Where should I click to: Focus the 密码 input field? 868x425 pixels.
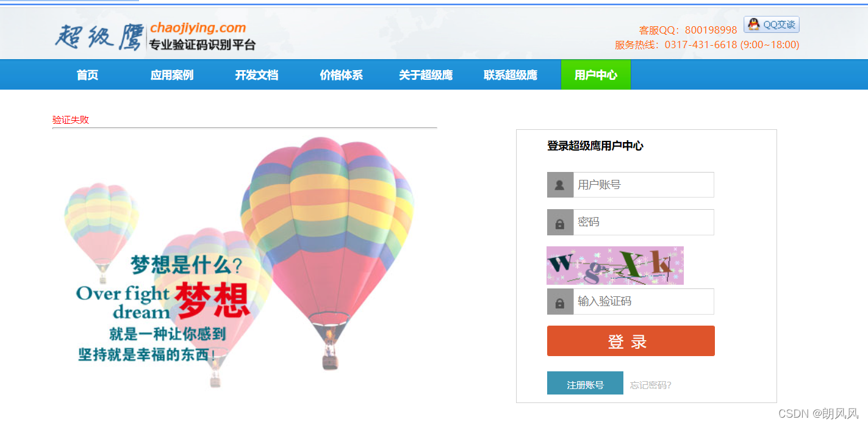(x=644, y=223)
